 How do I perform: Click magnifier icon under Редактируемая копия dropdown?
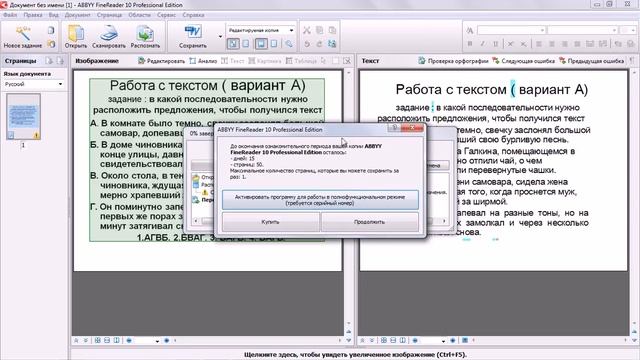click(x=289, y=43)
